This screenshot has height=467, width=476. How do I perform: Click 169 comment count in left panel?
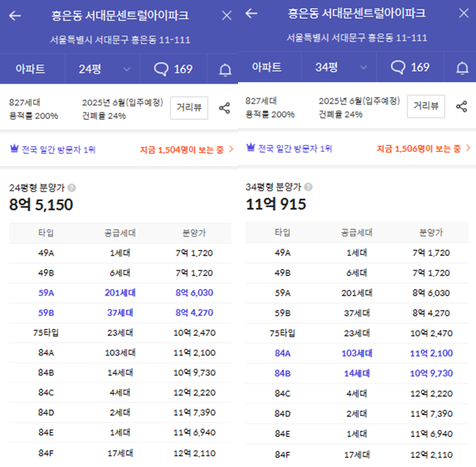(183, 70)
